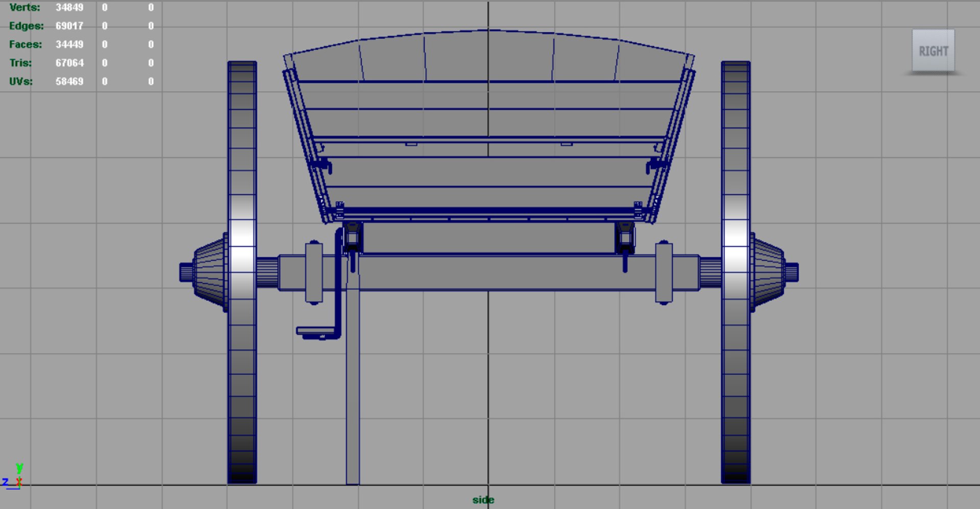Click the "side" camera name label
The image size is (980, 509).
pos(483,500)
